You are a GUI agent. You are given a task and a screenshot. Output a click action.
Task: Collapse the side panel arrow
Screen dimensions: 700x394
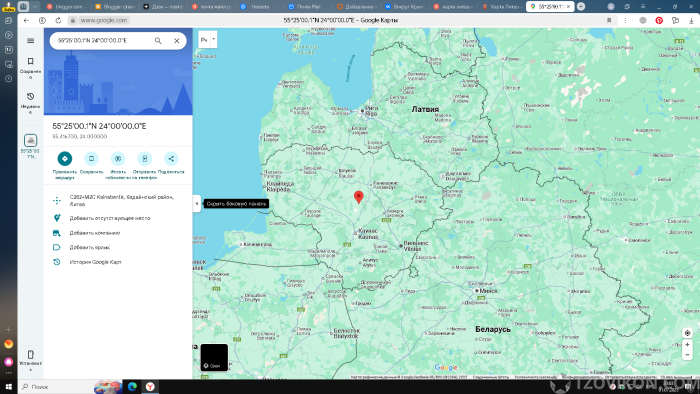click(196, 203)
